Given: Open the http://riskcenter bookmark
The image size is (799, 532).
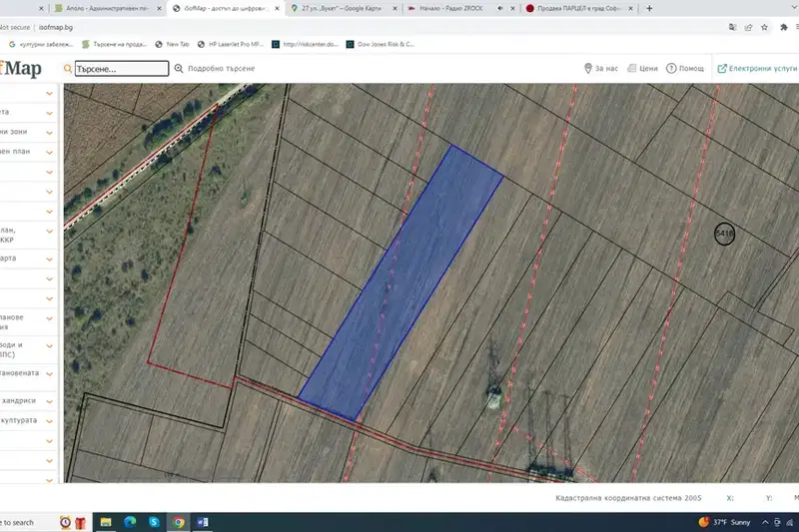Looking at the screenshot, I should click(305, 44).
